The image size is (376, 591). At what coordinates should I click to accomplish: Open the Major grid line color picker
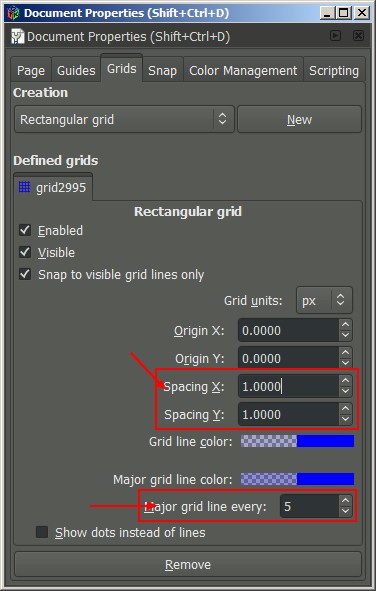[297, 479]
